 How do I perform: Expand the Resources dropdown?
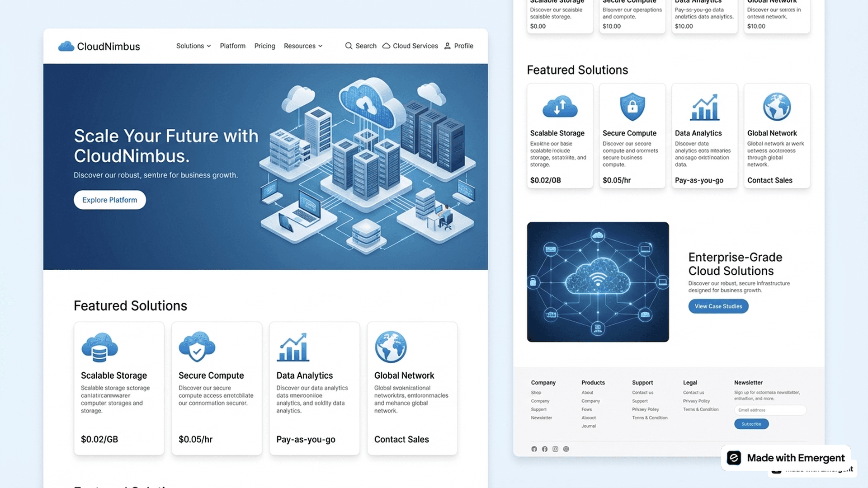303,46
